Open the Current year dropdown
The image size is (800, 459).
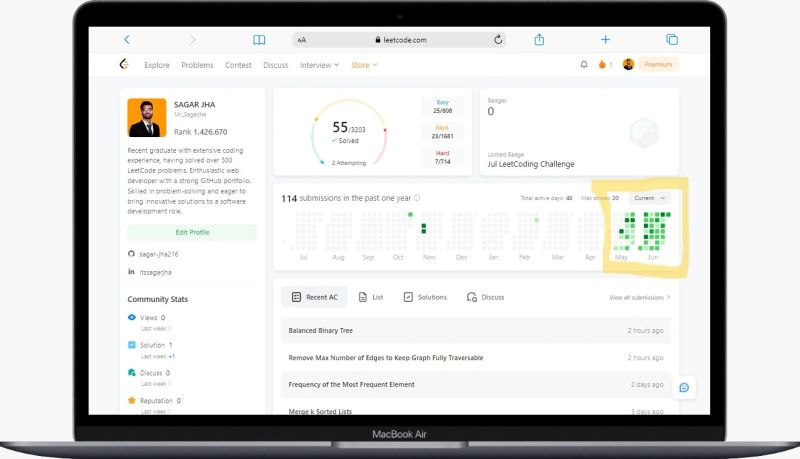click(649, 198)
